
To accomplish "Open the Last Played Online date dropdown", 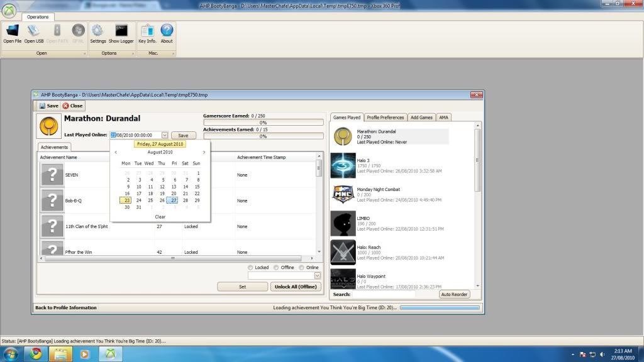I will pos(165,135).
